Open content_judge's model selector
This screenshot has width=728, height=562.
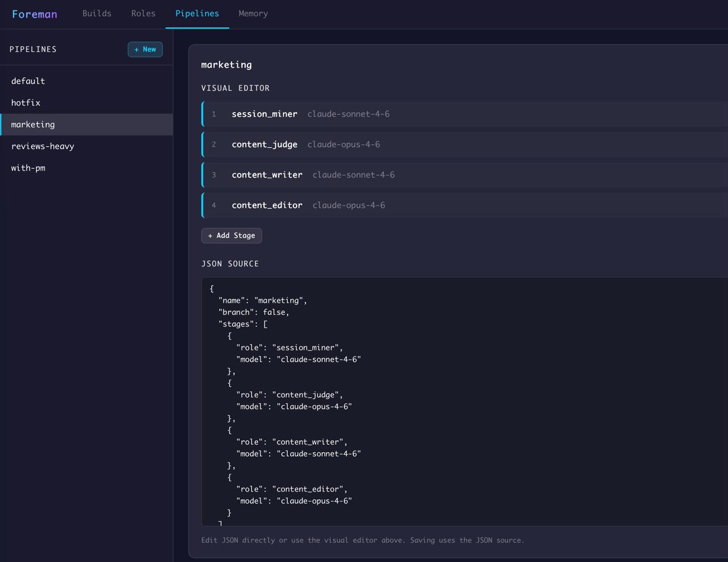pyautogui.click(x=344, y=144)
